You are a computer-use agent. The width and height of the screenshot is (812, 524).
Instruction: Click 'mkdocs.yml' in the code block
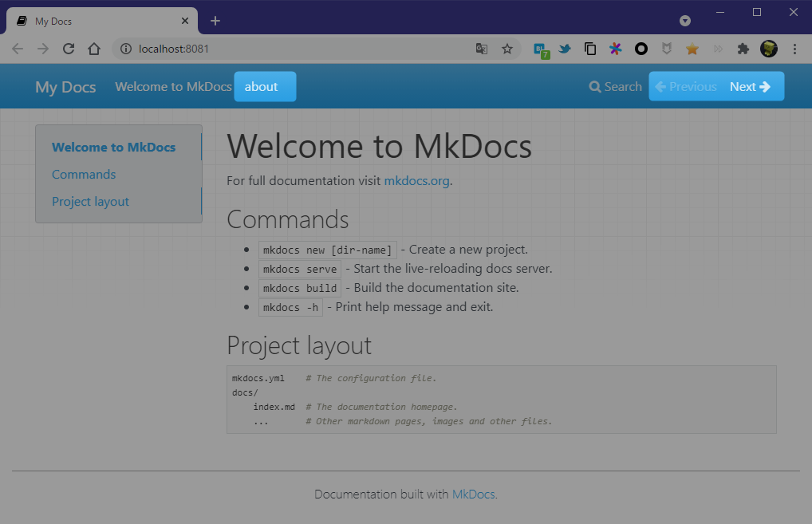click(x=258, y=379)
